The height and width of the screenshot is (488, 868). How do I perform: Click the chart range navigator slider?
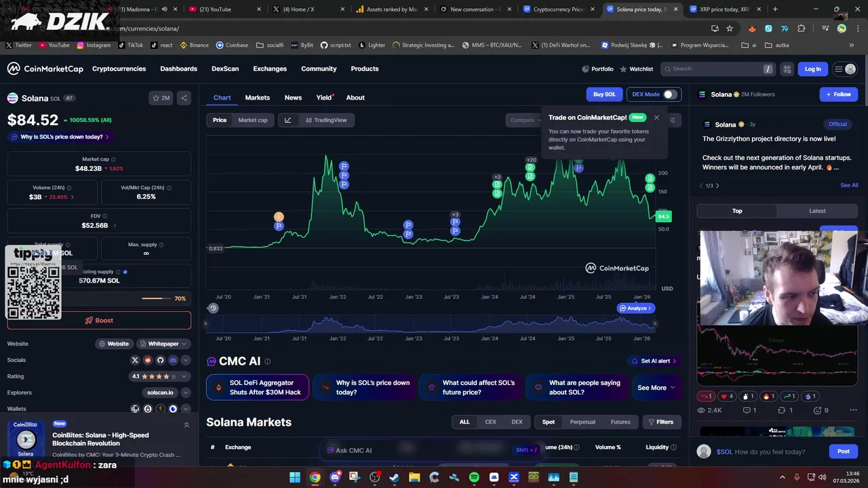pyautogui.click(x=430, y=324)
